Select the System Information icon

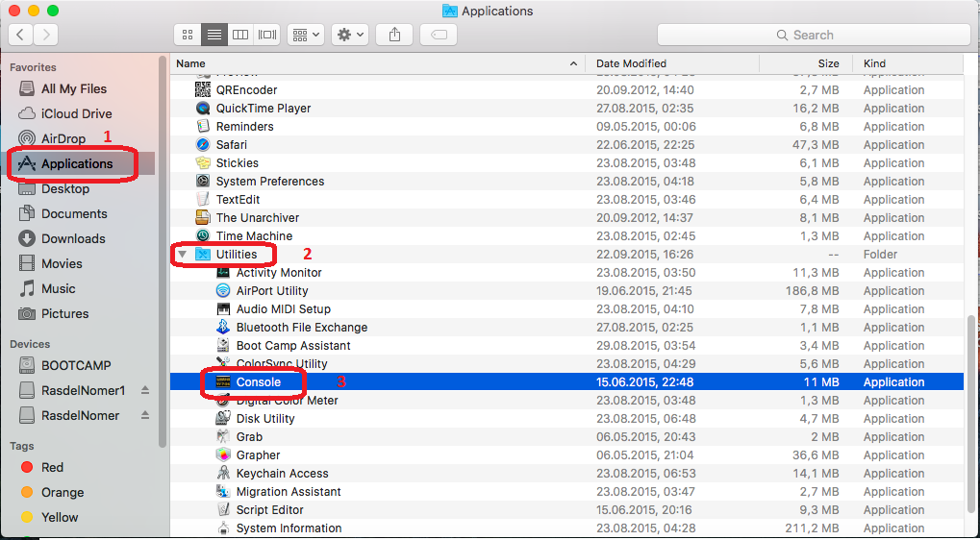(223, 528)
